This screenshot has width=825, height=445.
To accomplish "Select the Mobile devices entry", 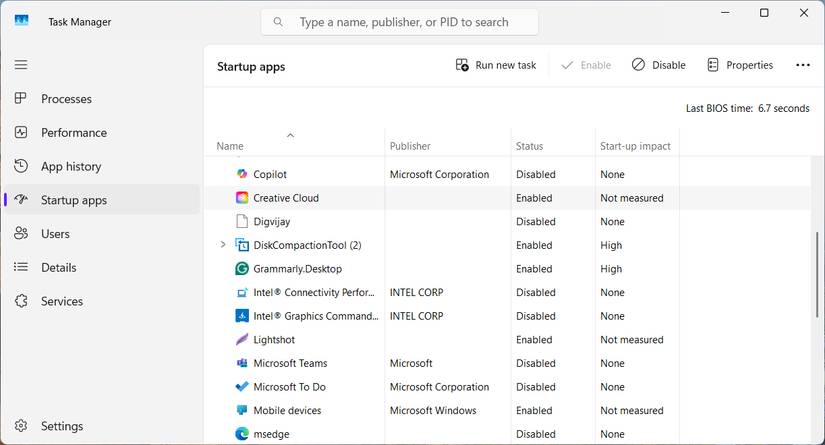I will click(x=287, y=410).
